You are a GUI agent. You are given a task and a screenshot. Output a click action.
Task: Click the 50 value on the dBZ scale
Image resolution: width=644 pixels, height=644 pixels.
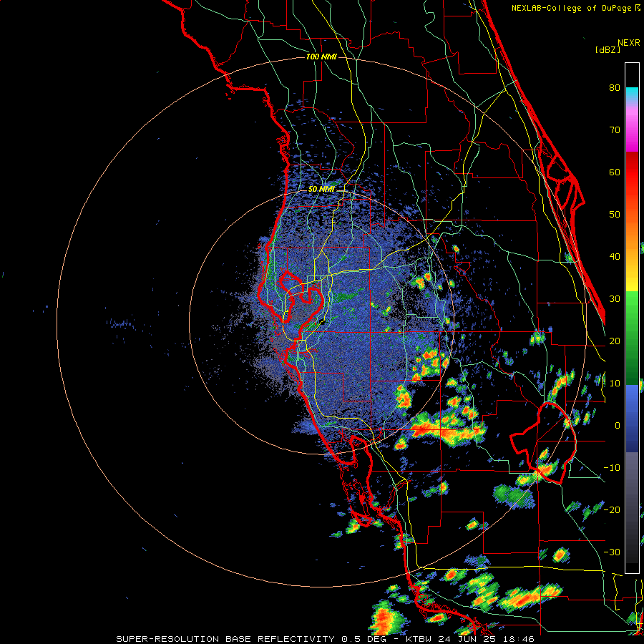tap(615, 215)
